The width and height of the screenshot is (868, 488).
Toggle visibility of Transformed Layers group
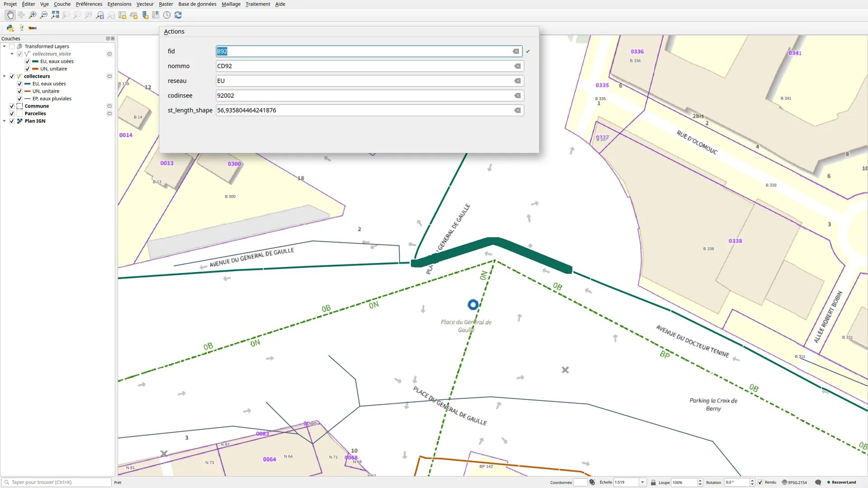12,47
